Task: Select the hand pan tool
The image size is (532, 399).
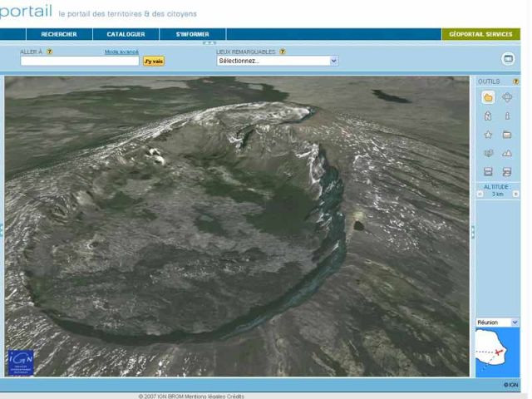Action: point(488,98)
